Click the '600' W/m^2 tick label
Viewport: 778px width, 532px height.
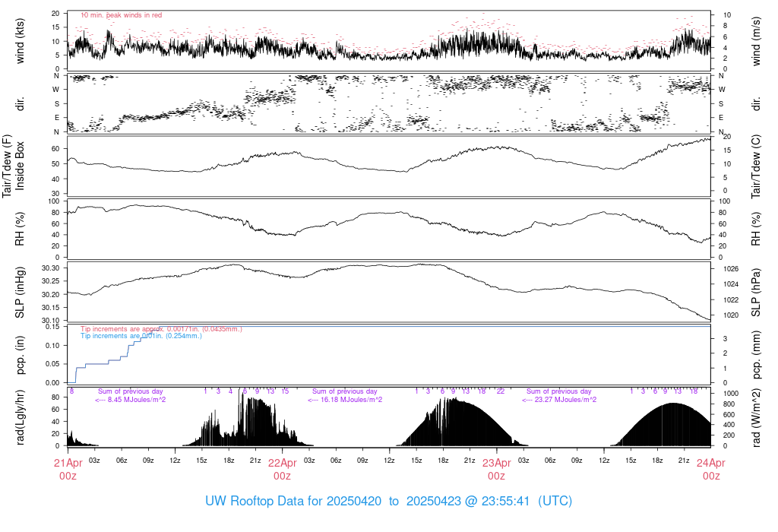pyautogui.click(x=729, y=414)
